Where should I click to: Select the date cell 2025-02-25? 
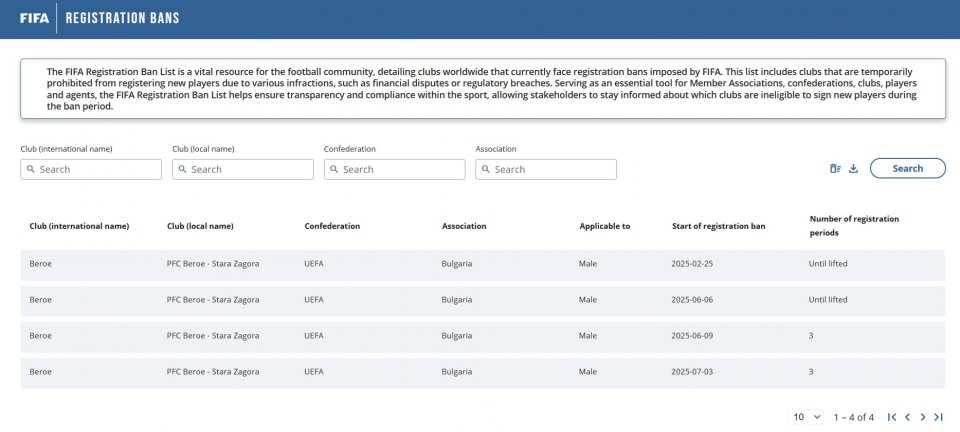click(x=692, y=264)
